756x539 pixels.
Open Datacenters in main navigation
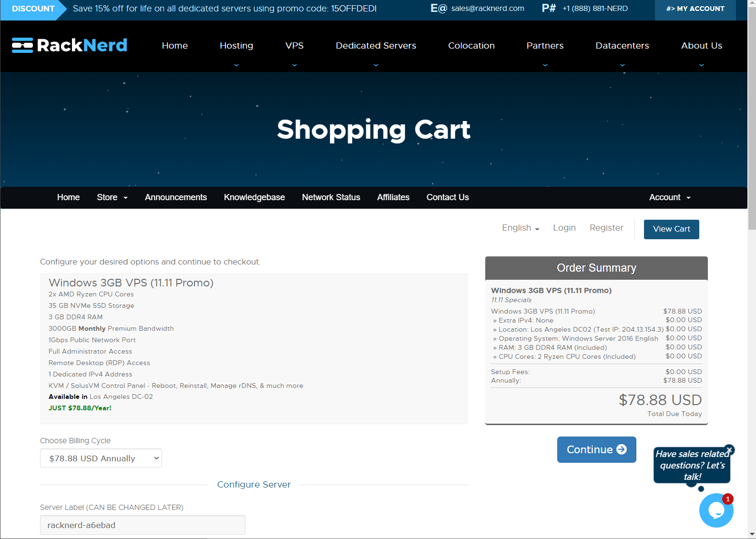point(623,46)
